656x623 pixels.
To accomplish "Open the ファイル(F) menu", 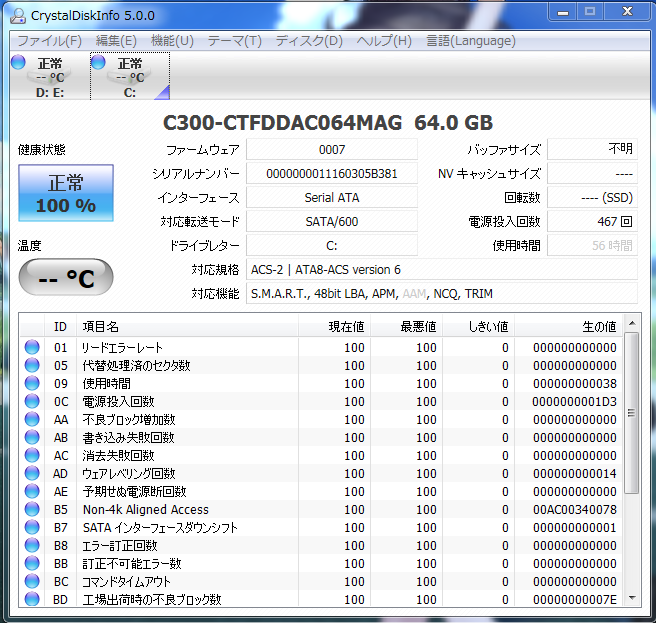I will tap(50, 41).
